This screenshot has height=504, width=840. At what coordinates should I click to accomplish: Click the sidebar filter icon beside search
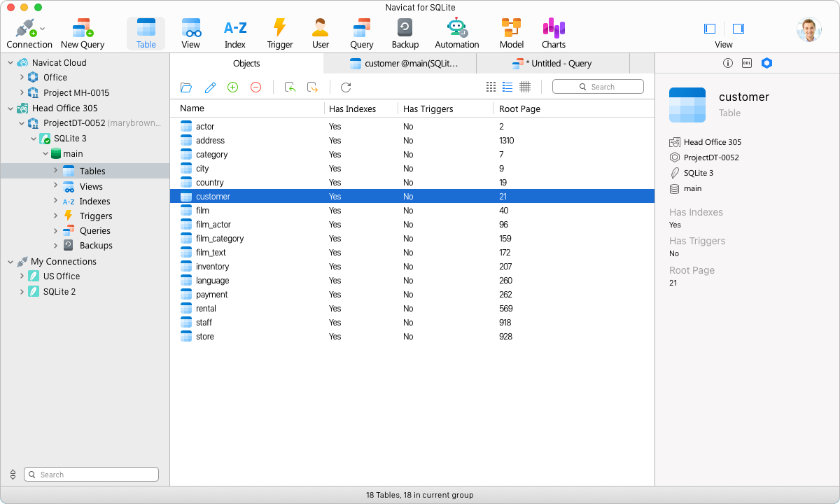(13, 475)
